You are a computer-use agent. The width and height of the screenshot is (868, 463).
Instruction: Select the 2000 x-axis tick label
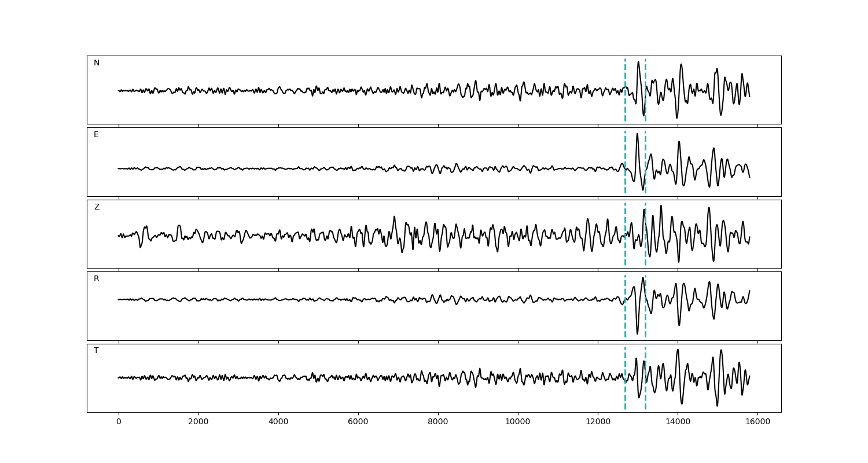click(x=198, y=422)
